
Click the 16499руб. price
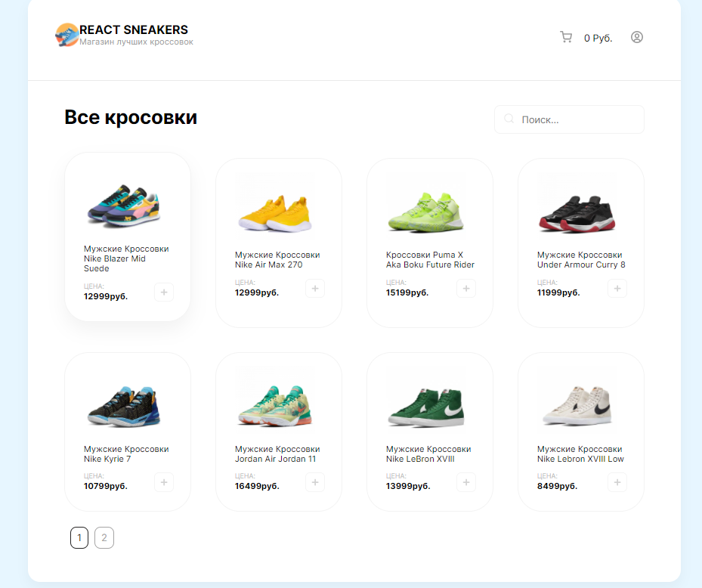coord(257,486)
